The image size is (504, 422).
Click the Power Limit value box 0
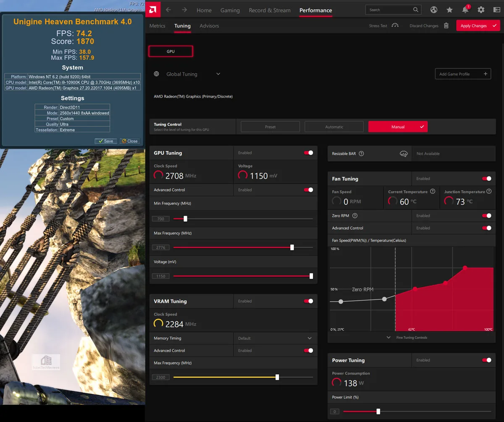click(335, 412)
